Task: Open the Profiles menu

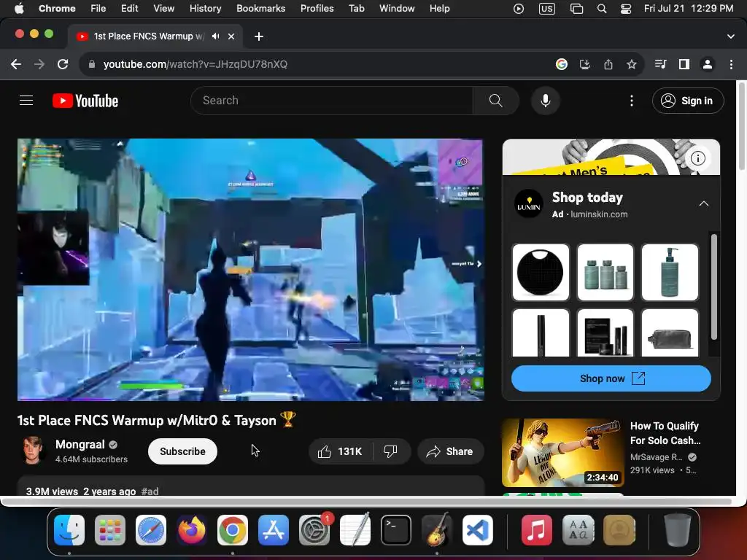Action: pyautogui.click(x=317, y=8)
